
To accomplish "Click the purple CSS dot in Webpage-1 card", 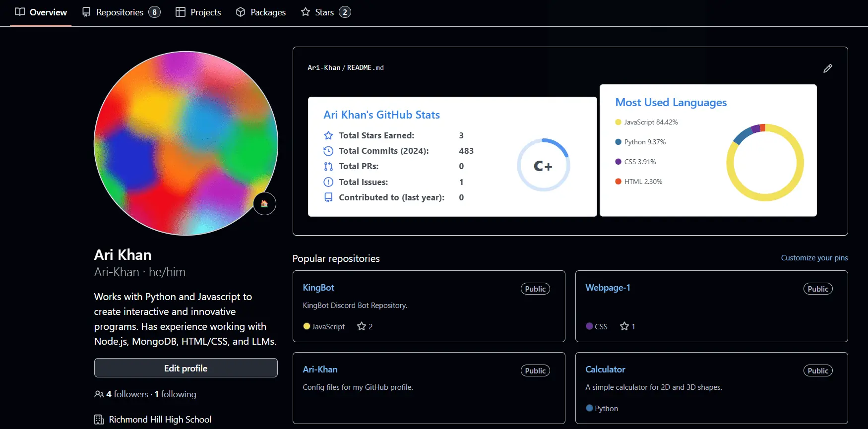I will [589, 326].
